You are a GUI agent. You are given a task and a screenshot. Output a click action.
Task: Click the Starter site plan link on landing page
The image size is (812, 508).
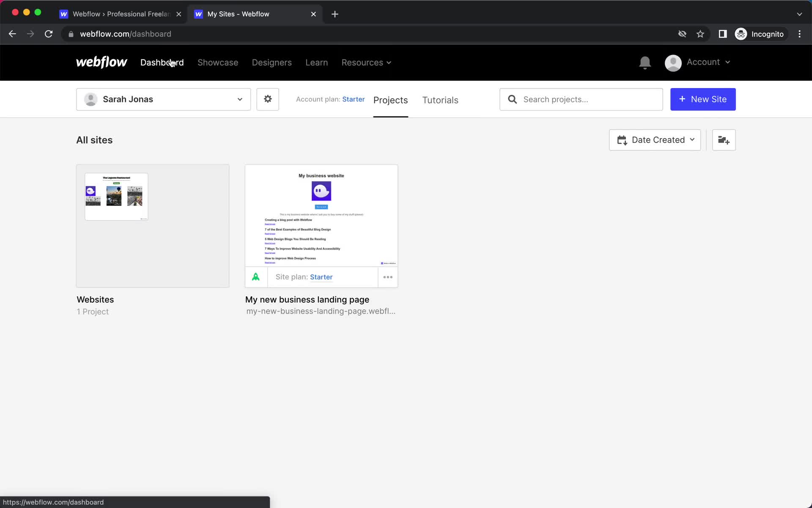coord(321,276)
